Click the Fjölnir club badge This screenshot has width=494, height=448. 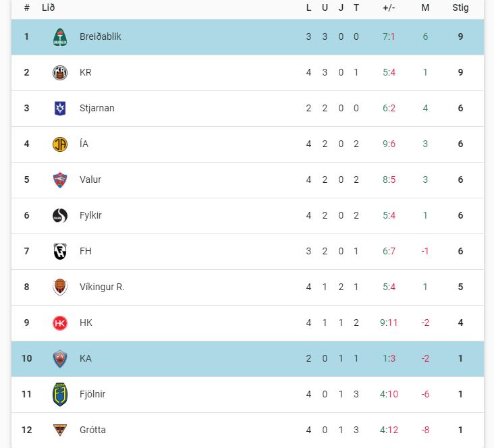[x=60, y=395]
